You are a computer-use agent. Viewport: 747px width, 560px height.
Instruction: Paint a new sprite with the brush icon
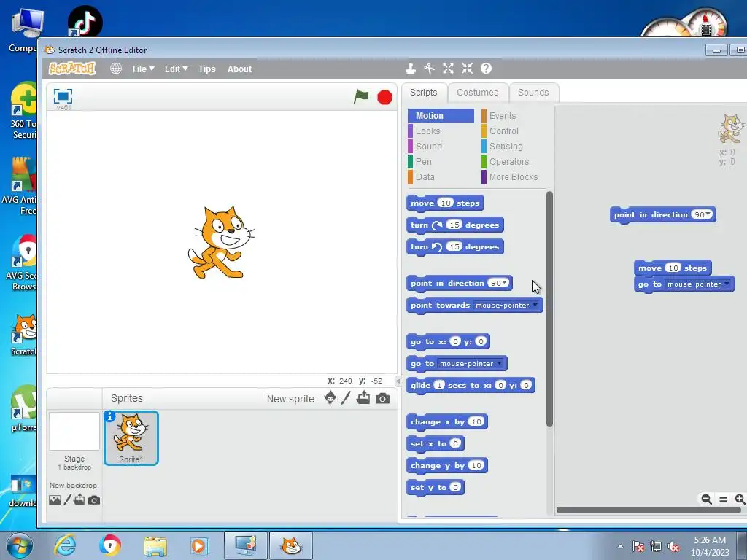[x=346, y=397]
